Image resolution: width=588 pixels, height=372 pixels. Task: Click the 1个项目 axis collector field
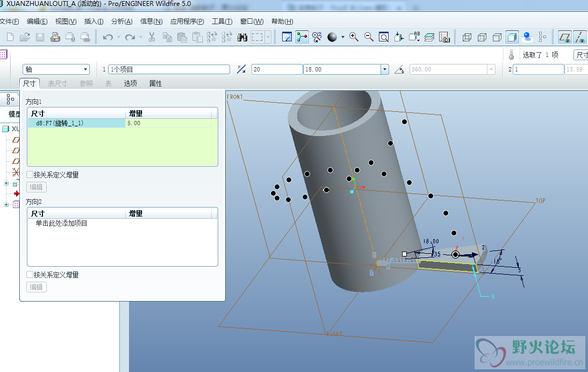click(169, 69)
